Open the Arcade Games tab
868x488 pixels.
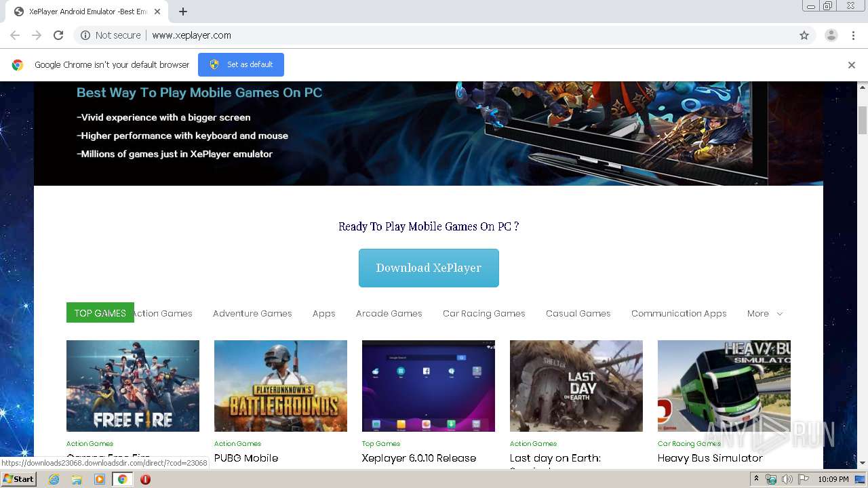[x=389, y=313]
